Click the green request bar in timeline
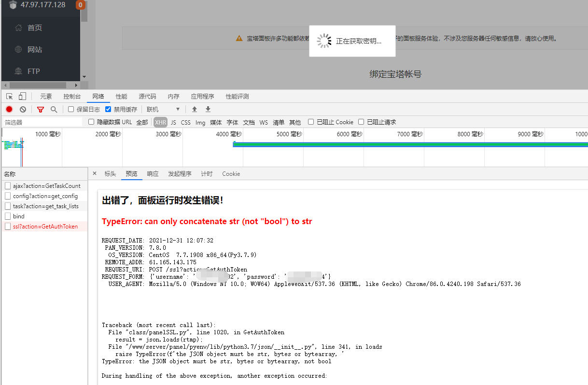 pos(410,144)
